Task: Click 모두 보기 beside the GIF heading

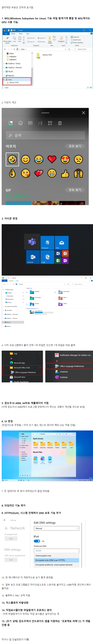Action: click(x=75, y=190)
